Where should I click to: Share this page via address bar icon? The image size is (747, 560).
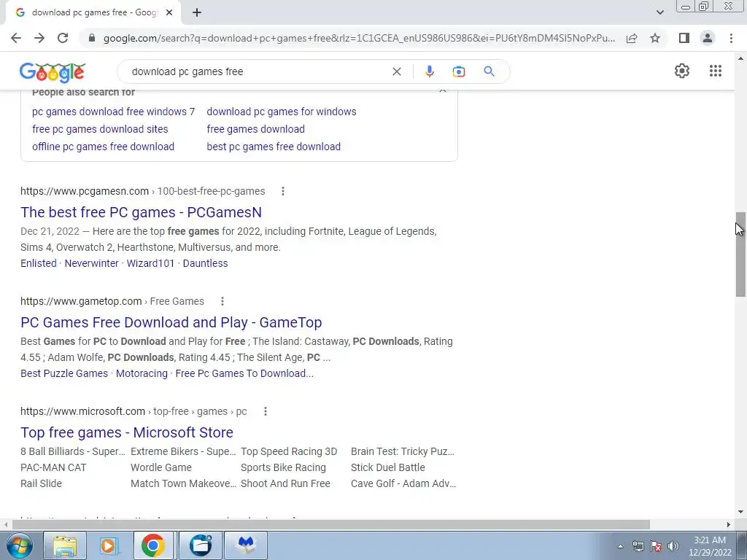632,38
